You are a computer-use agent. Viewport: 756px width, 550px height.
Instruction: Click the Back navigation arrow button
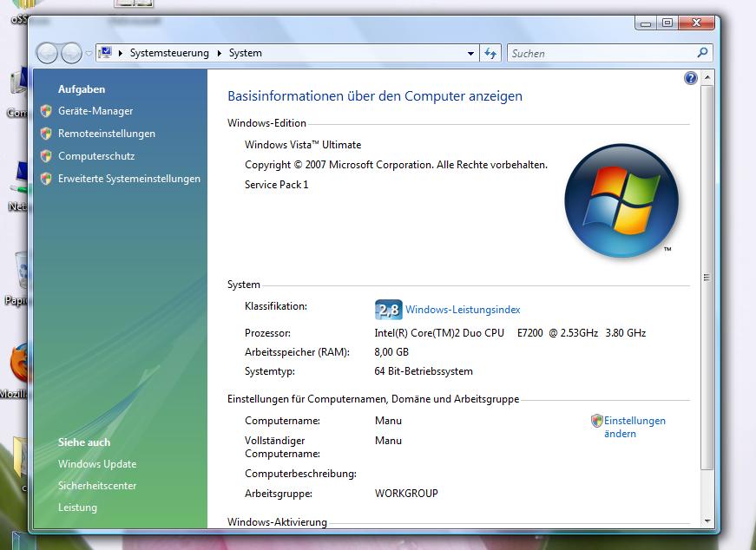48,53
